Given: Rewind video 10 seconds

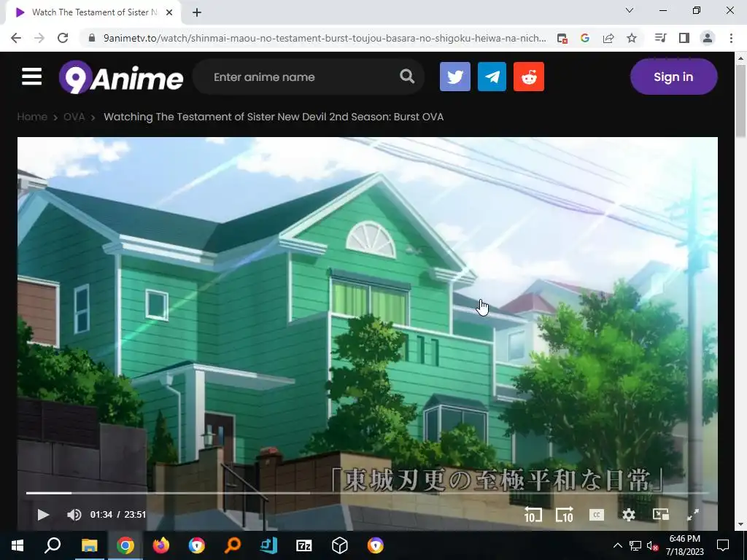Looking at the screenshot, I should pos(533,514).
